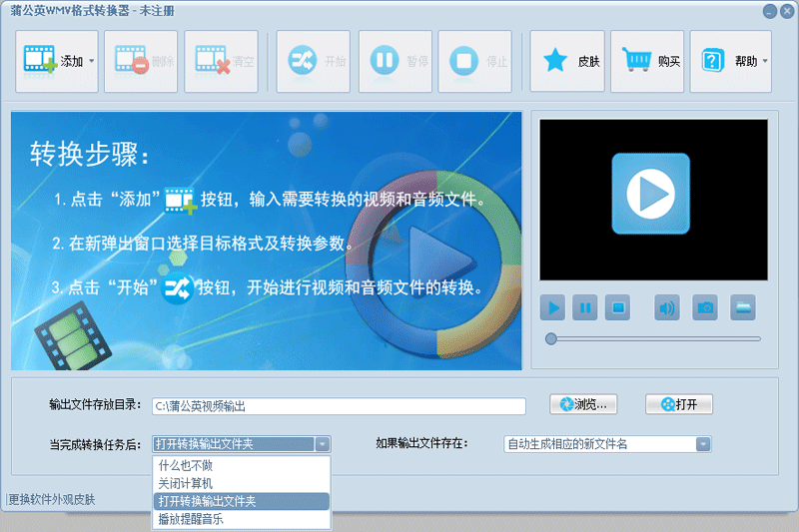The width and height of the screenshot is (799, 532).
Task: Play the preview video
Action: [x=553, y=307]
